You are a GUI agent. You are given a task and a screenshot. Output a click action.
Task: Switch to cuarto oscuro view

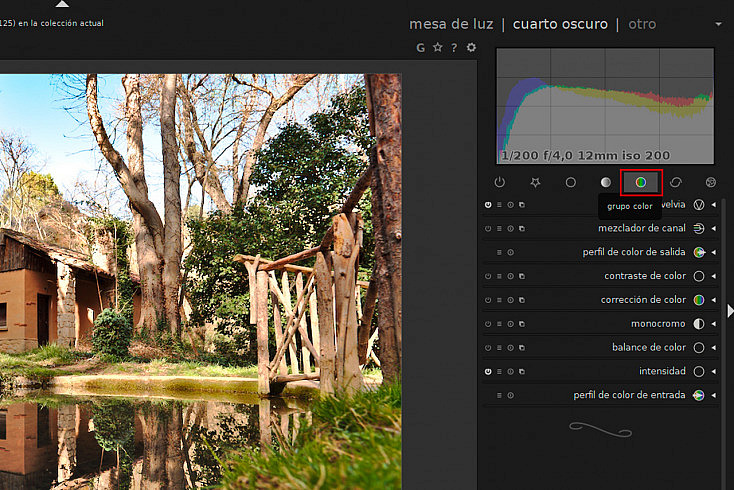coord(560,24)
